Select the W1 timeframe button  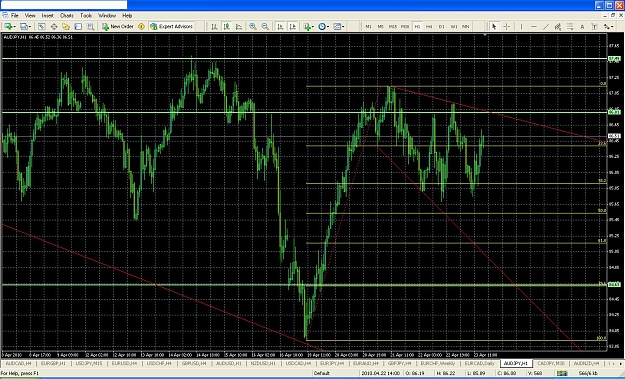(454, 26)
